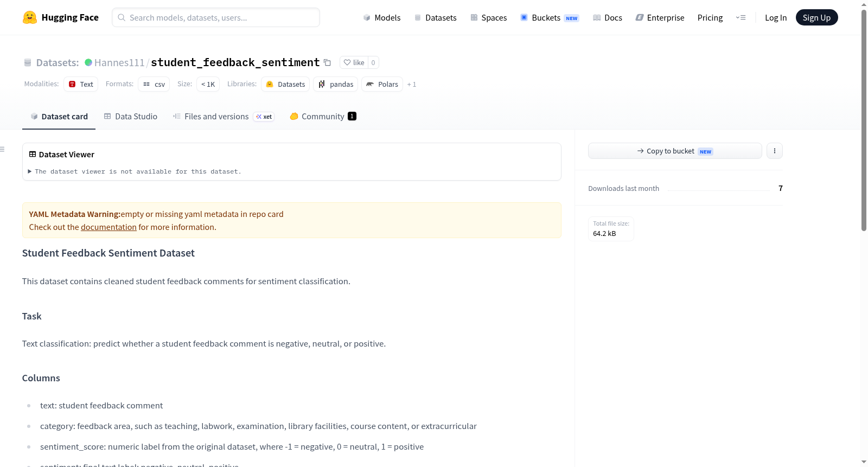Open the Models page
Viewport: 868px width, 467px height.
(x=382, y=17)
